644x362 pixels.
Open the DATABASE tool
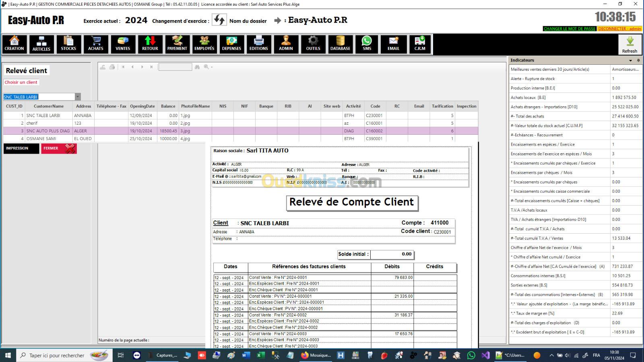[x=340, y=44]
